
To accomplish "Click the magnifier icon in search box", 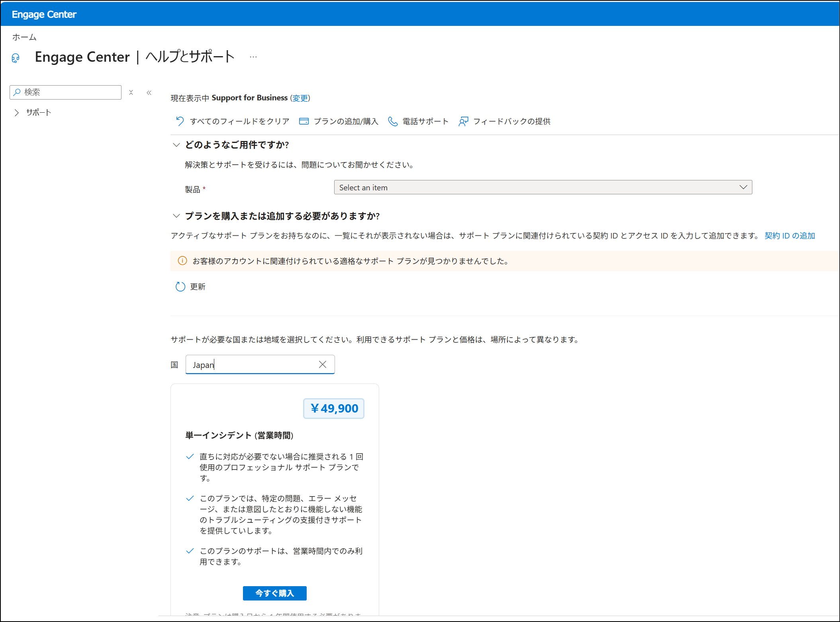I will pos(17,92).
